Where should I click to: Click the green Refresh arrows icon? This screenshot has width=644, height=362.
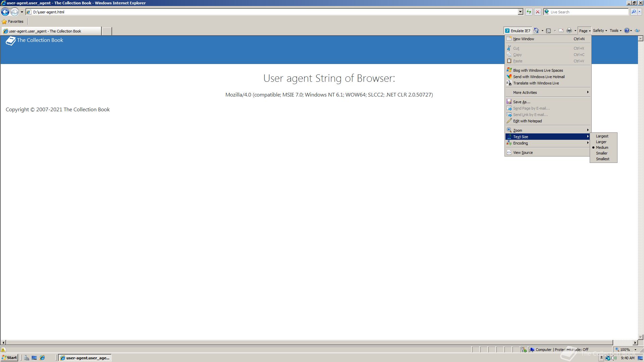click(529, 12)
